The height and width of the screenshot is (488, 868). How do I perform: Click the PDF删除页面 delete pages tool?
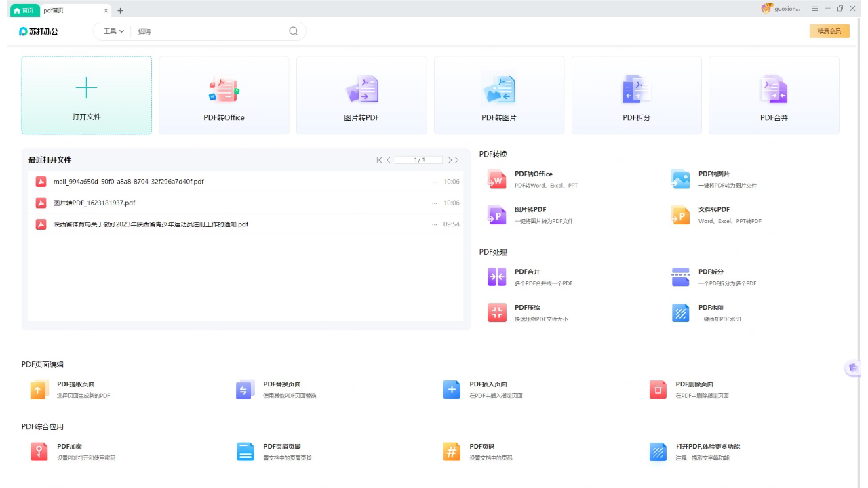658,390
